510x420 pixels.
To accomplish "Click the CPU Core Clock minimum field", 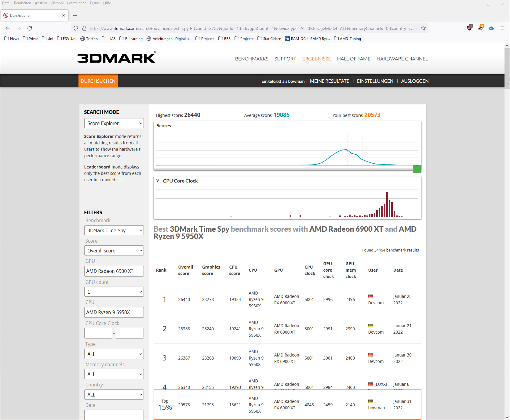I will coord(98,333).
